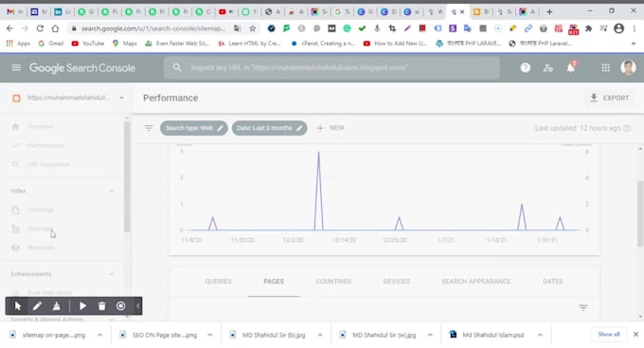Edit the Date: Last 3 months chip
Screen dimensions: 644x348
269,128
